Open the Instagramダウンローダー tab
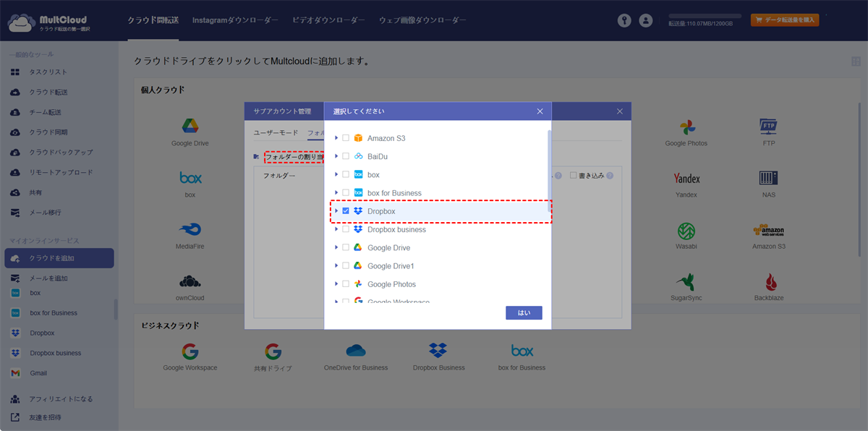 point(235,20)
